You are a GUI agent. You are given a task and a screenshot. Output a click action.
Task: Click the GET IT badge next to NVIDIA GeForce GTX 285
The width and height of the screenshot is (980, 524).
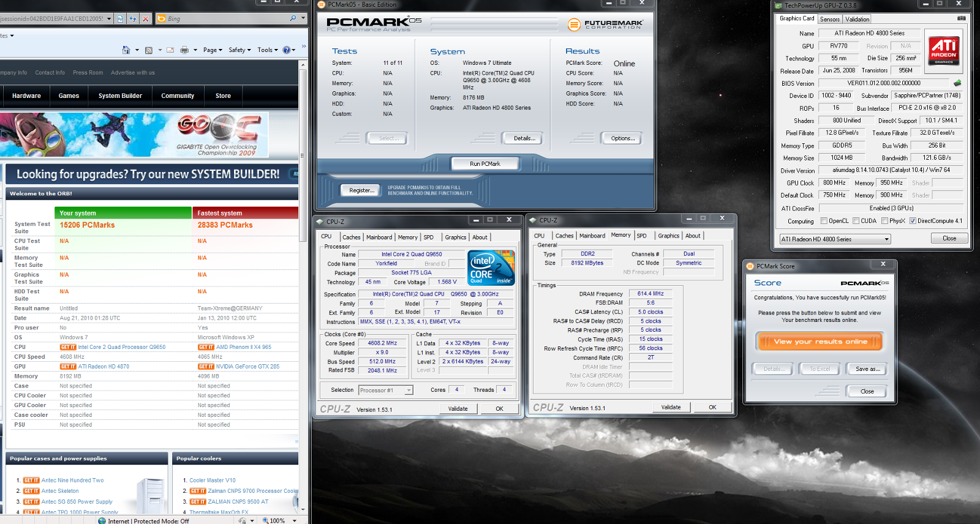[x=206, y=367]
